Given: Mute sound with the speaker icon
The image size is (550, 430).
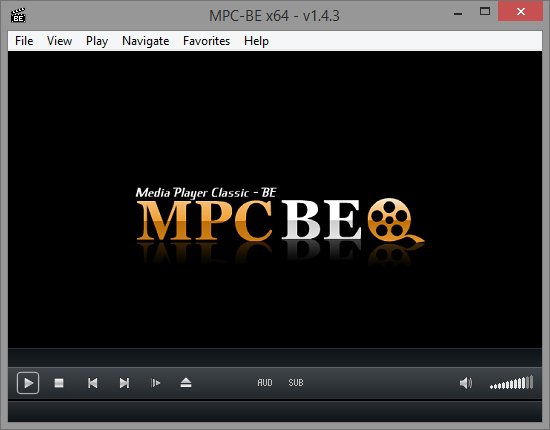Looking at the screenshot, I should pos(466,383).
